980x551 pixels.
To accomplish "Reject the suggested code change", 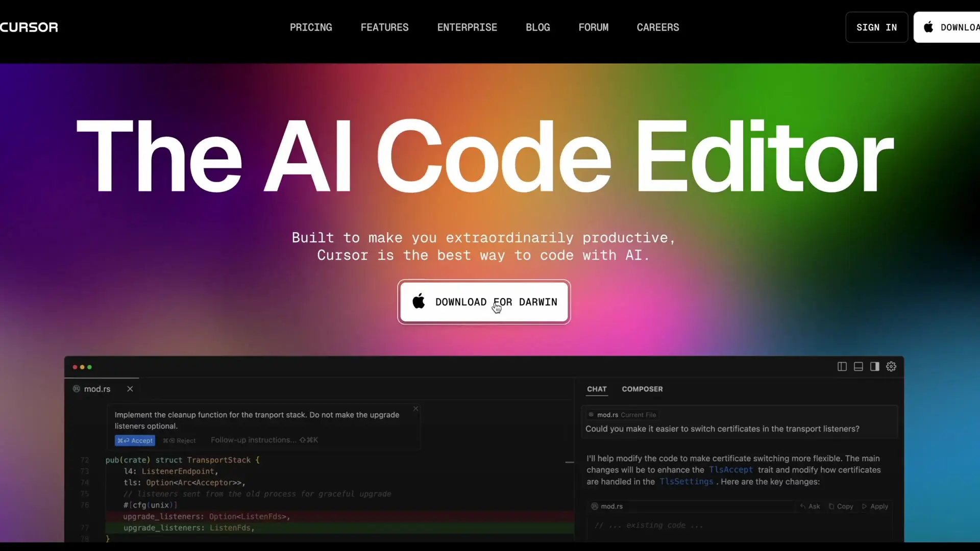I will point(179,440).
